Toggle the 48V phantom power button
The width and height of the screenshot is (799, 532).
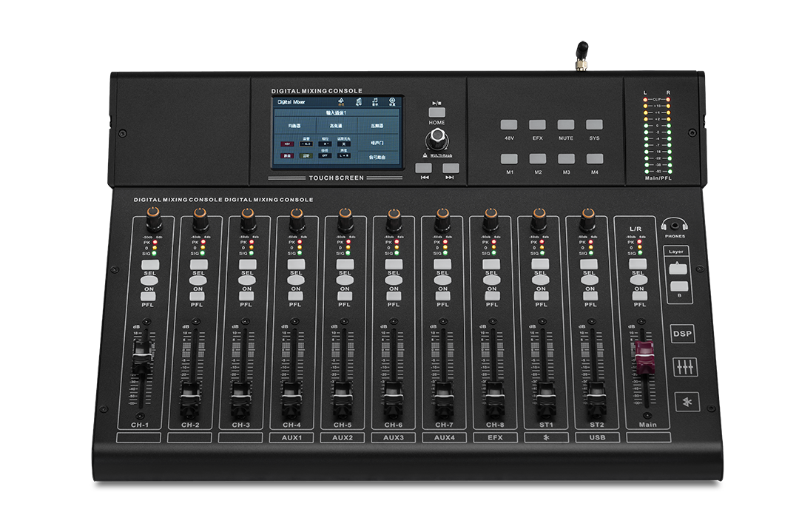click(x=508, y=125)
